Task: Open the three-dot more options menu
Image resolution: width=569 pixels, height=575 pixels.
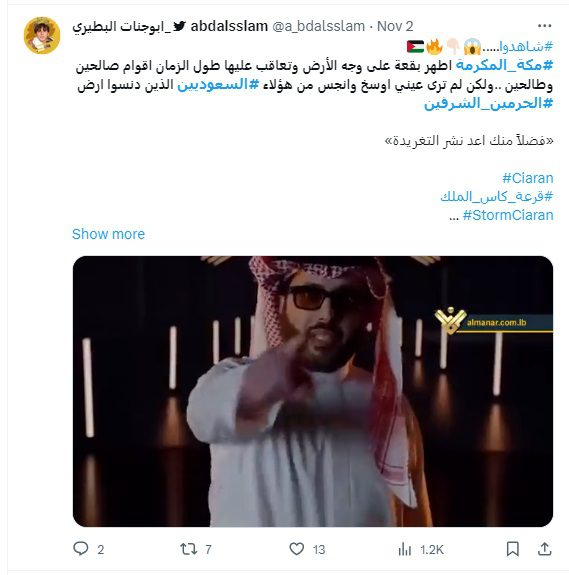Action: [x=544, y=26]
